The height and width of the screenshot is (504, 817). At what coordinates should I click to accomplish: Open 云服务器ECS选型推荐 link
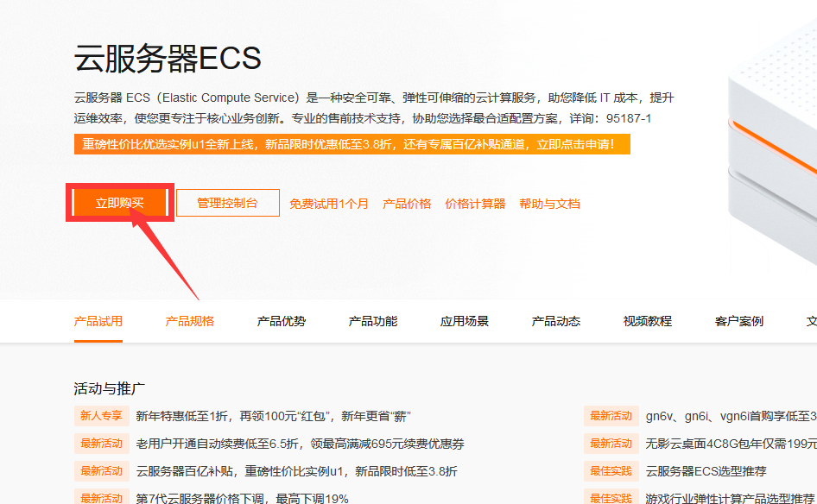706,471
